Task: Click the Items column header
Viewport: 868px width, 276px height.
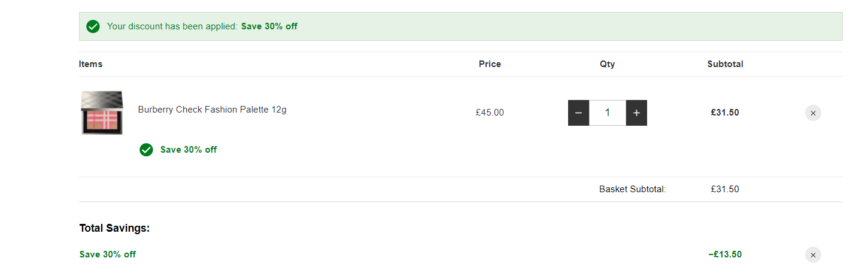Action: (90, 64)
